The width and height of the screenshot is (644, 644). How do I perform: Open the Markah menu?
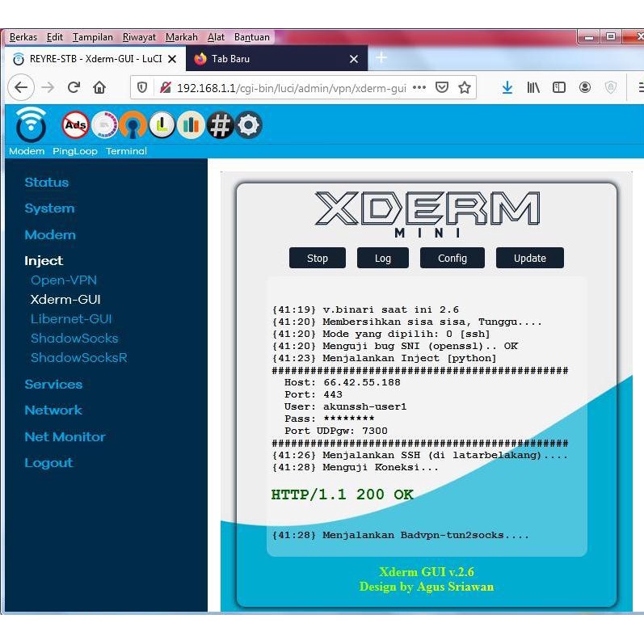(x=182, y=37)
